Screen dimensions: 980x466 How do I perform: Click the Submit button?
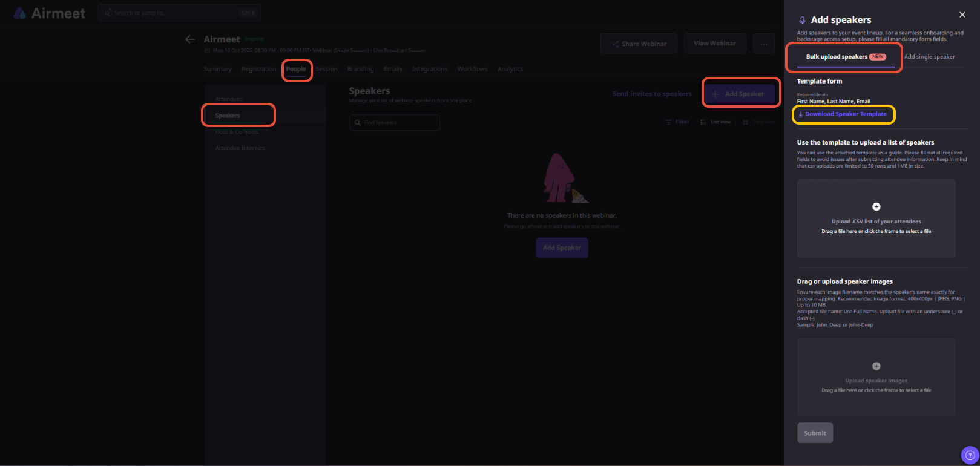[815, 433]
